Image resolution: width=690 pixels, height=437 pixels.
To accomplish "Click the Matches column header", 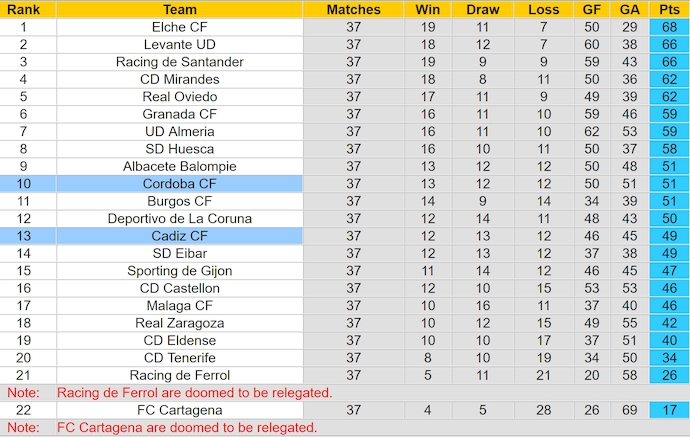I will pyautogui.click(x=353, y=9).
